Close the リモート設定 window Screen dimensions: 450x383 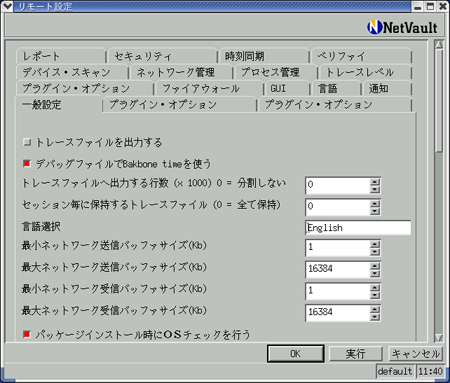pyautogui.click(x=443, y=6)
